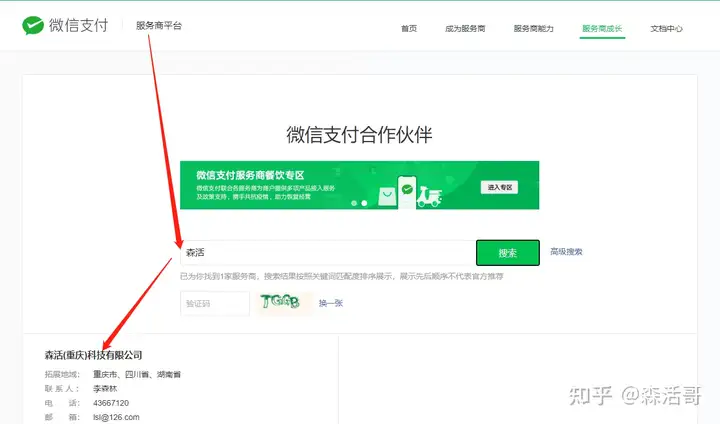
Task: Click 换一张 to refresh the captcha
Action: click(x=331, y=303)
